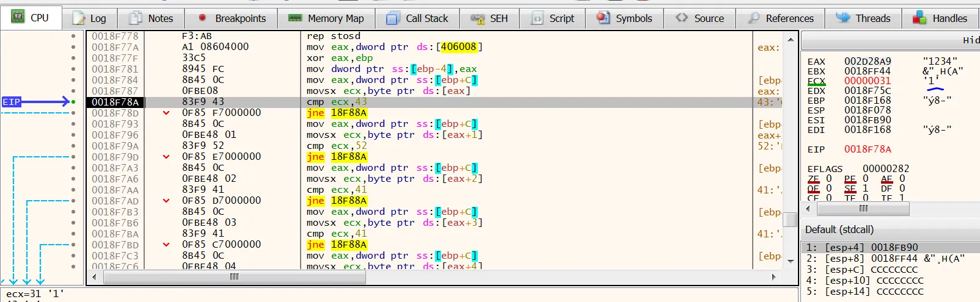Image resolution: width=980 pixels, height=302 pixels.
Task: Click disassembly vertical scrollbar up arrow
Action: tap(791, 40)
